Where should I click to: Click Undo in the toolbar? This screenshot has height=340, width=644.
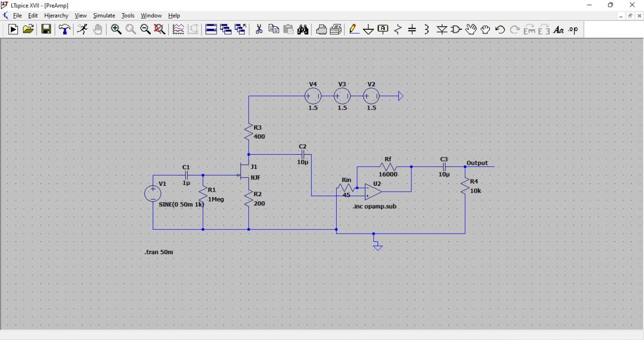click(500, 29)
